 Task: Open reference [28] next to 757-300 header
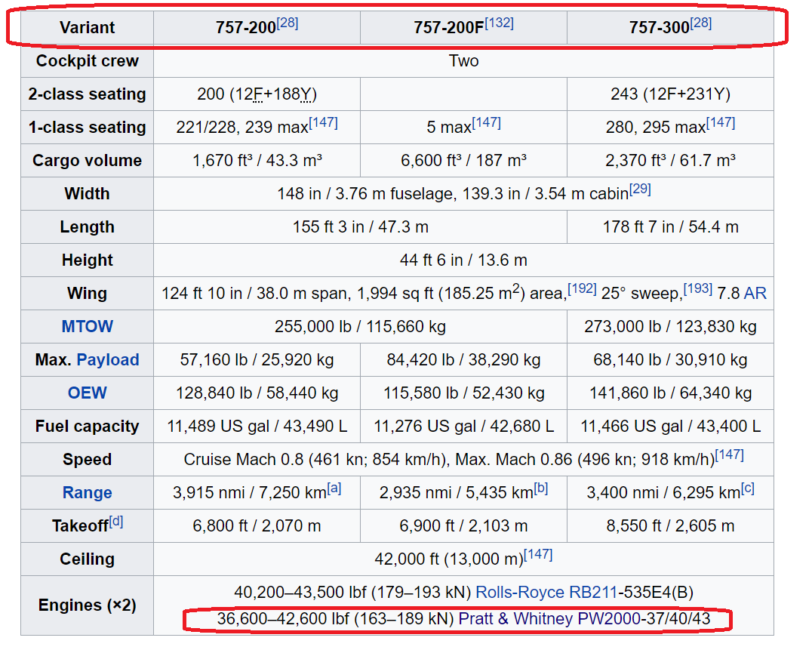click(701, 23)
